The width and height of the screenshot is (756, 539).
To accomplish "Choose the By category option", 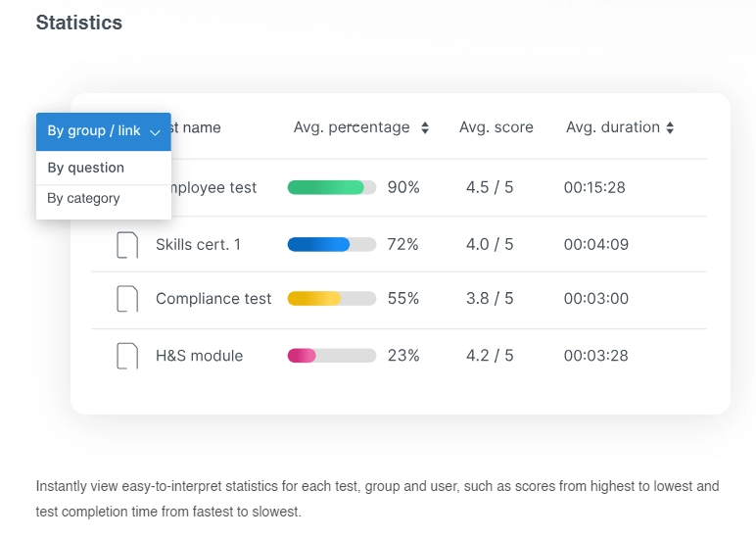I will [x=84, y=198].
